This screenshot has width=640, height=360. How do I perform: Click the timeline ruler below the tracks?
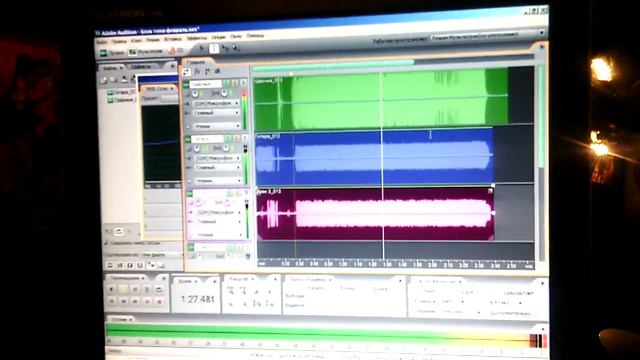point(396,264)
